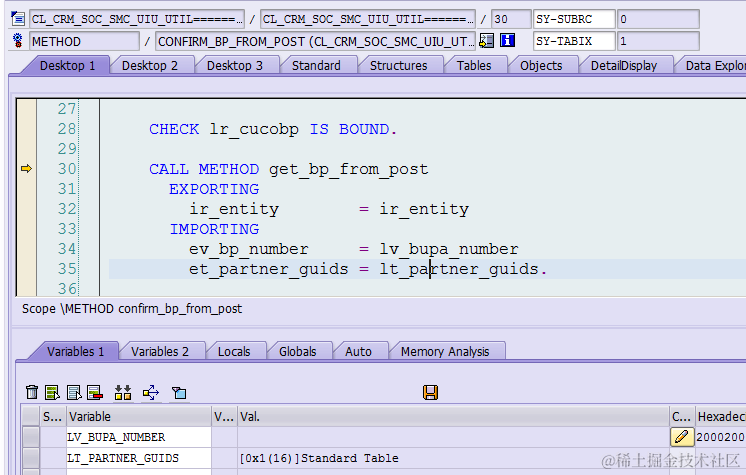Click 'ev_bp_number' parameter in code
Image resolution: width=746 pixels, height=475 pixels.
[x=248, y=249]
